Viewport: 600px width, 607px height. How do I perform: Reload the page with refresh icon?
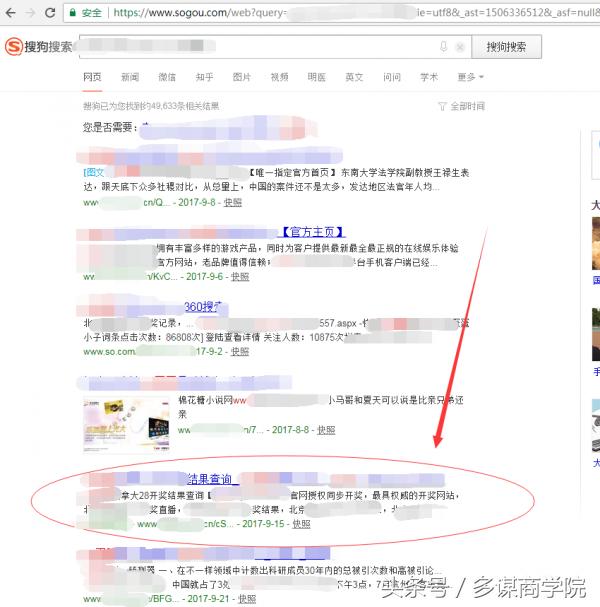(50, 13)
